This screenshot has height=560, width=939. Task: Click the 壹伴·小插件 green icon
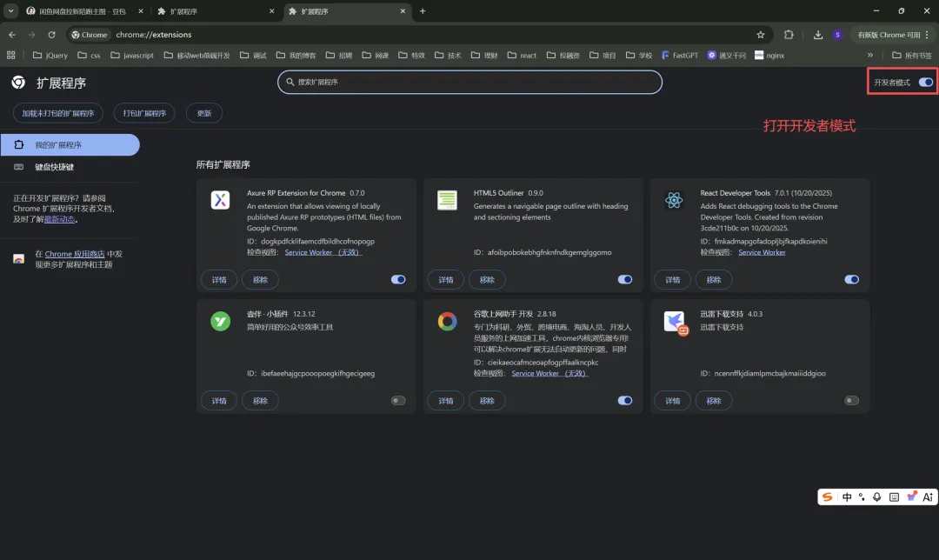220,321
